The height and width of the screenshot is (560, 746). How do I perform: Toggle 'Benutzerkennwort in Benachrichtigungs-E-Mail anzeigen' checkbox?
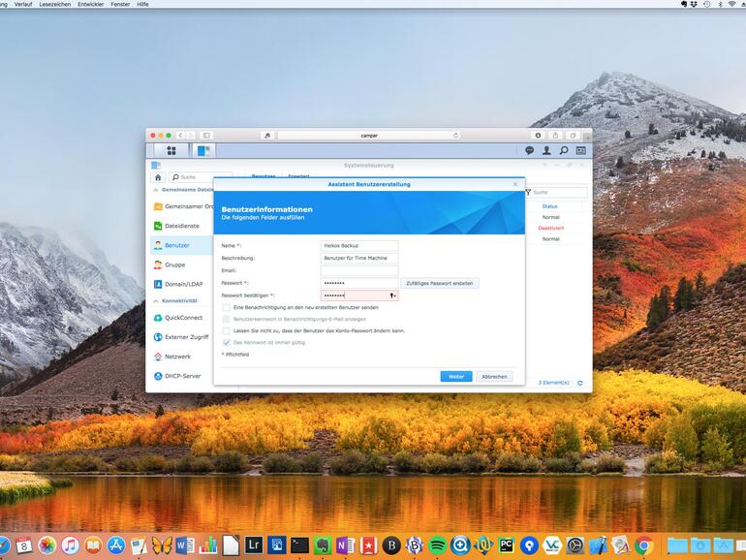226,320
